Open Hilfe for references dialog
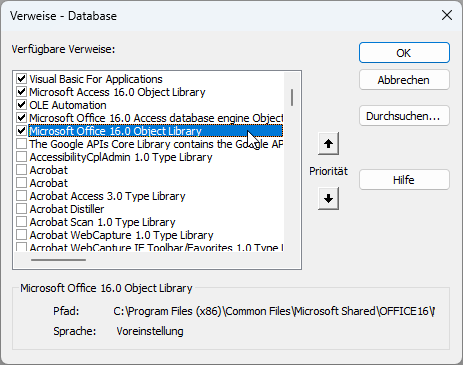463x365 pixels. point(404,180)
